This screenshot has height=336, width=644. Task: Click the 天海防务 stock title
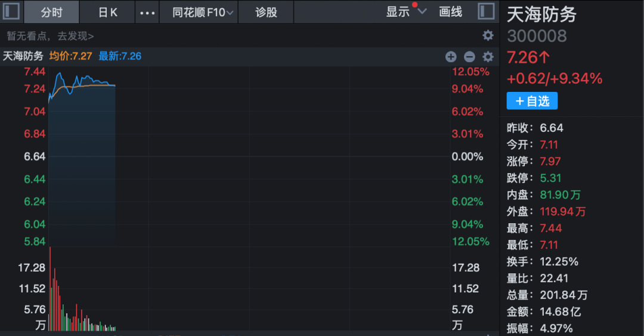pyautogui.click(x=541, y=15)
